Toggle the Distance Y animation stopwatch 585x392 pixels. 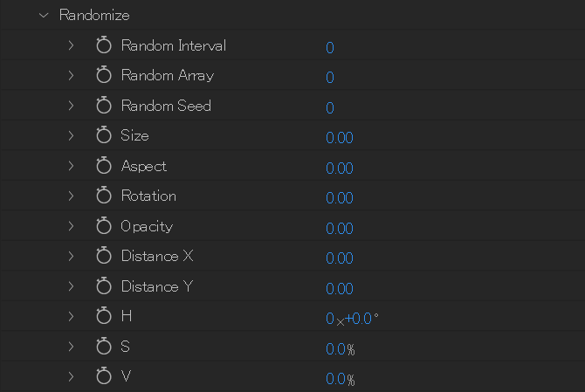(104, 287)
